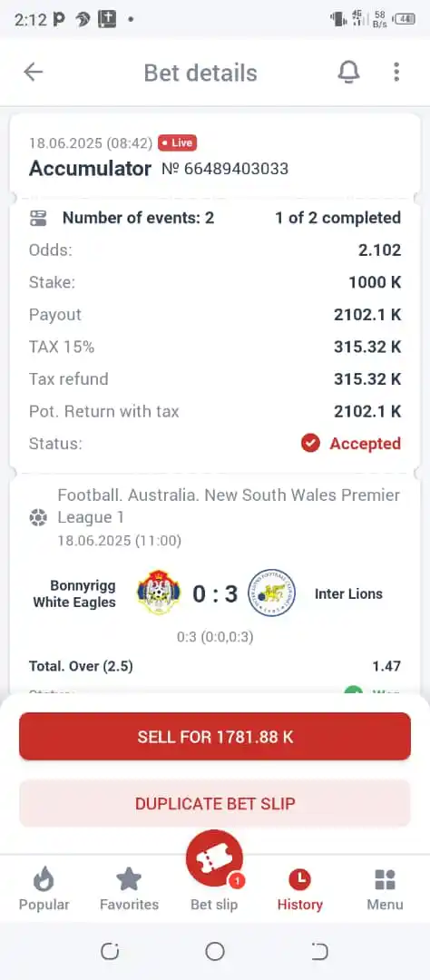Tap the Inter Lions club logo
The width and height of the screenshot is (430, 980).
click(x=271, y=593)
